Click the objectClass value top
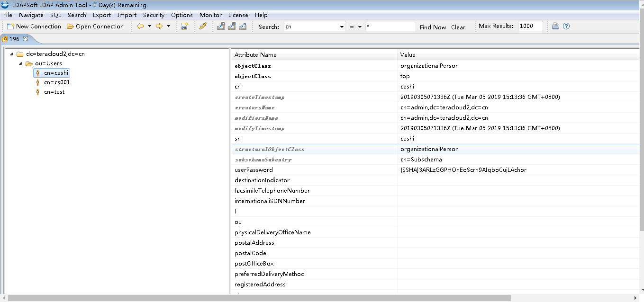 [x=405, y=76]
